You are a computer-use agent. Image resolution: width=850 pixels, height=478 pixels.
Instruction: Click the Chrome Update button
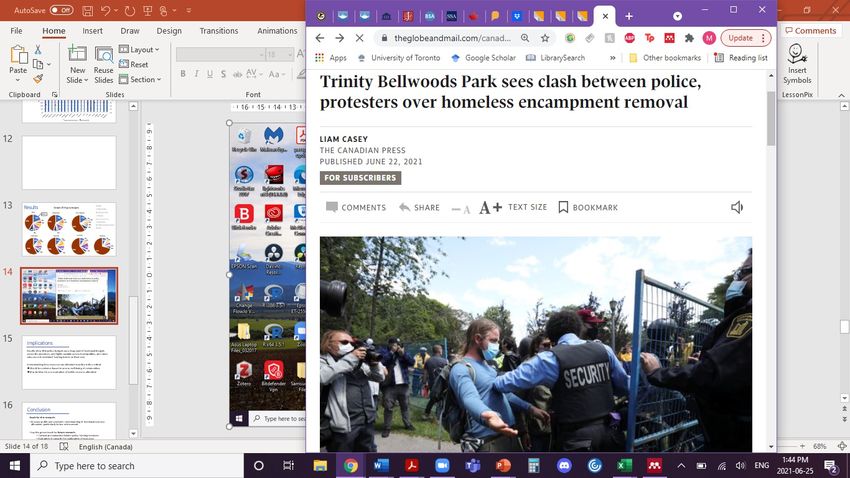click(746, 38)
